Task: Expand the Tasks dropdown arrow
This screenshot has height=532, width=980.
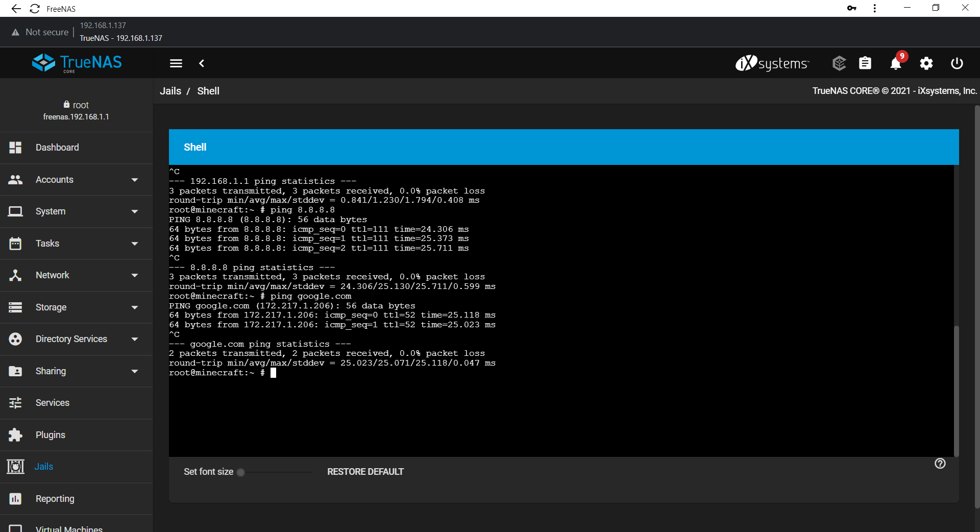Action: pyautogui.click(x=135, y=244)
